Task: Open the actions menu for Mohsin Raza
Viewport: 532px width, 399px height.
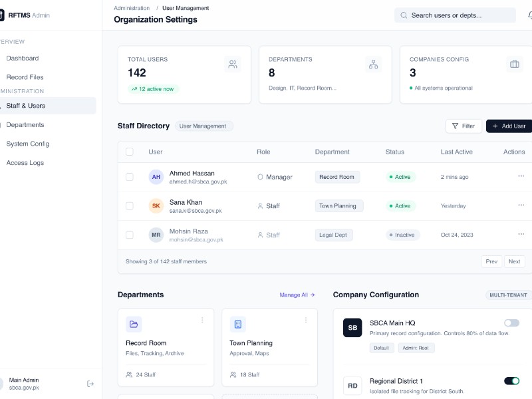Action: tap(521, 234)
